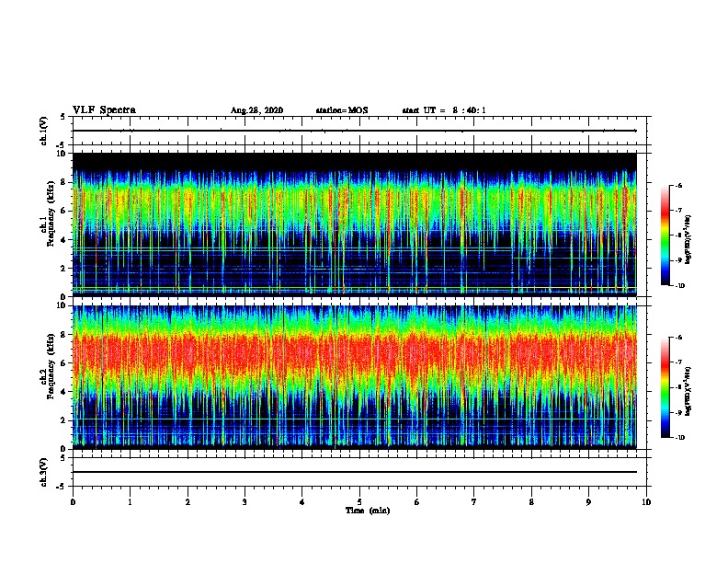Click the ch.3 voltage waveform trace
This screenshot has width=728, height=563.
pyautogui.click(x=355, y=472)
